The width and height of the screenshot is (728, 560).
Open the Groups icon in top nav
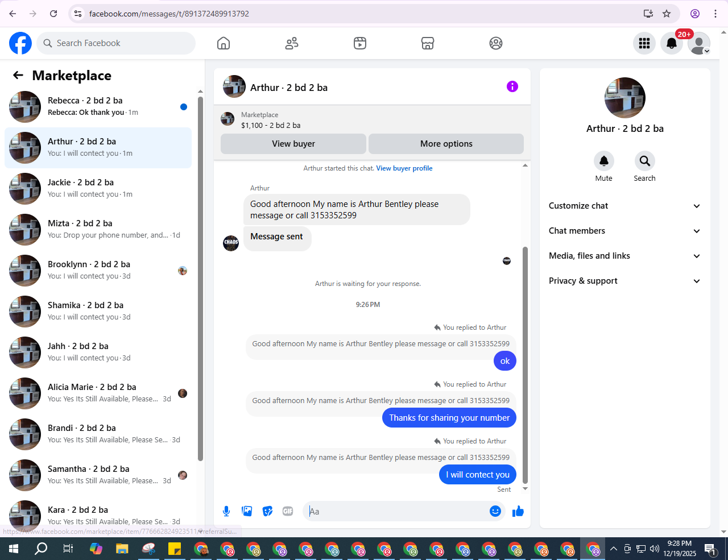click(496, 43)
